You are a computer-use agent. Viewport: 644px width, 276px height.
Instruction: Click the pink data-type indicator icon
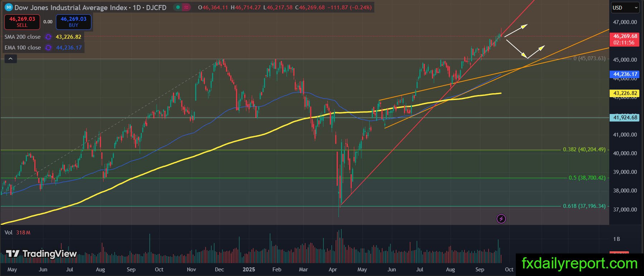pyautogui.click(x=186, y=7)
